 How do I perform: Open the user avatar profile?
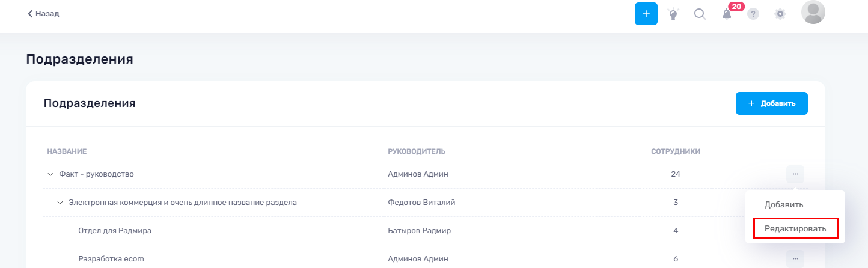tap(813, 12)
